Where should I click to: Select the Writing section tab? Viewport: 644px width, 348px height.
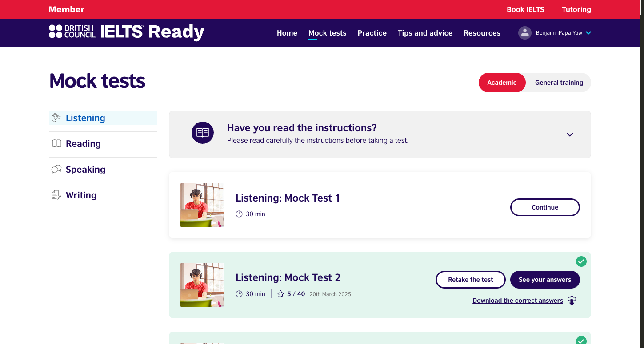click(x=103, y=195)
